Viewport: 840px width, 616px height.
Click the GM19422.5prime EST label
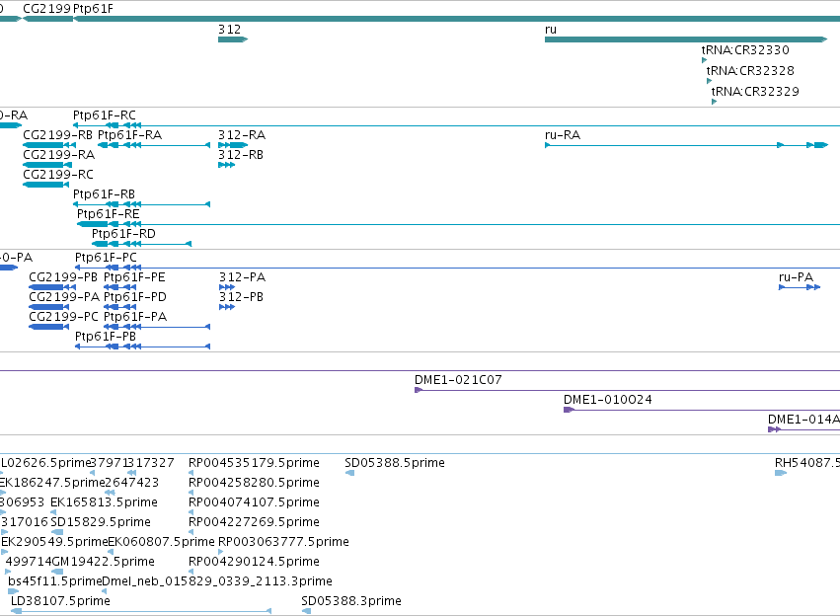pos(104,562)
